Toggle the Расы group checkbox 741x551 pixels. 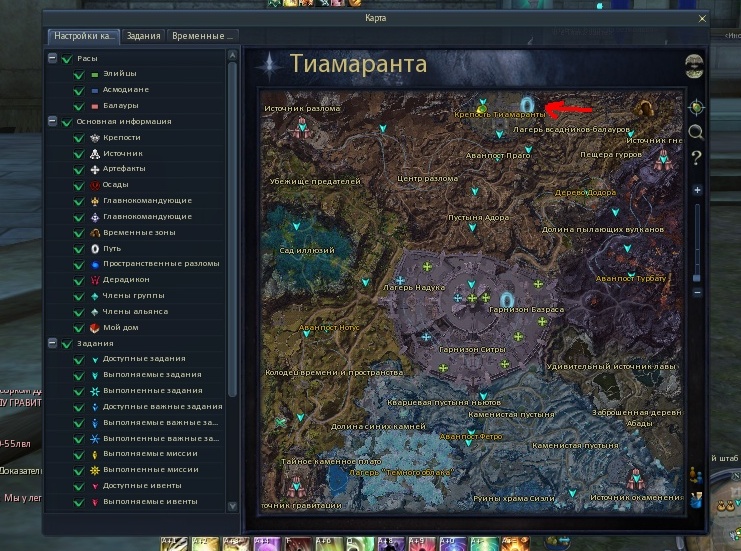[x=67, y=59]
